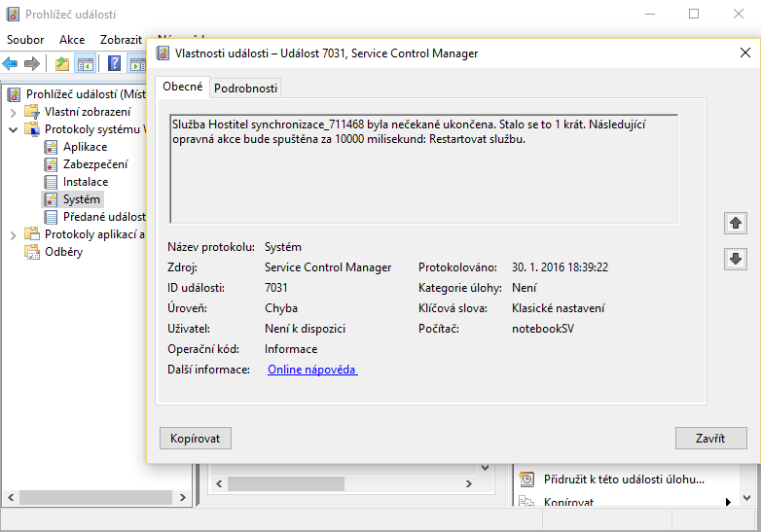Close the event properties dialog with X

pyautogui.click(x=745, y=53)
